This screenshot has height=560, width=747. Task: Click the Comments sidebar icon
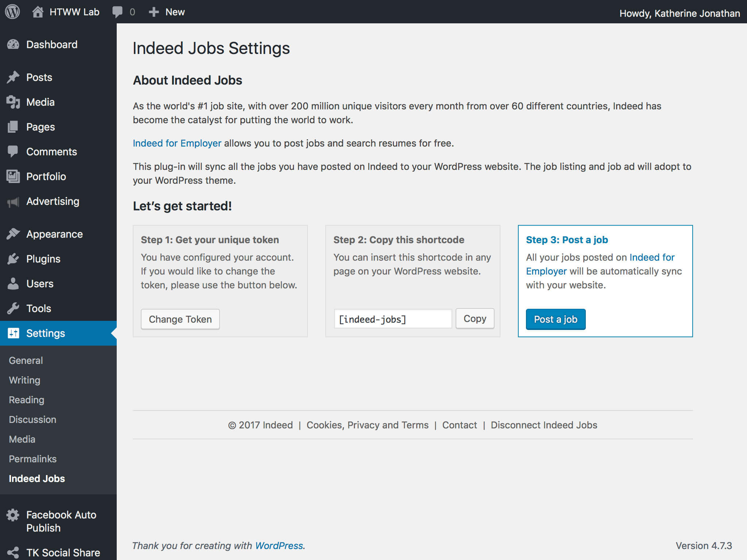pos(13,152)
